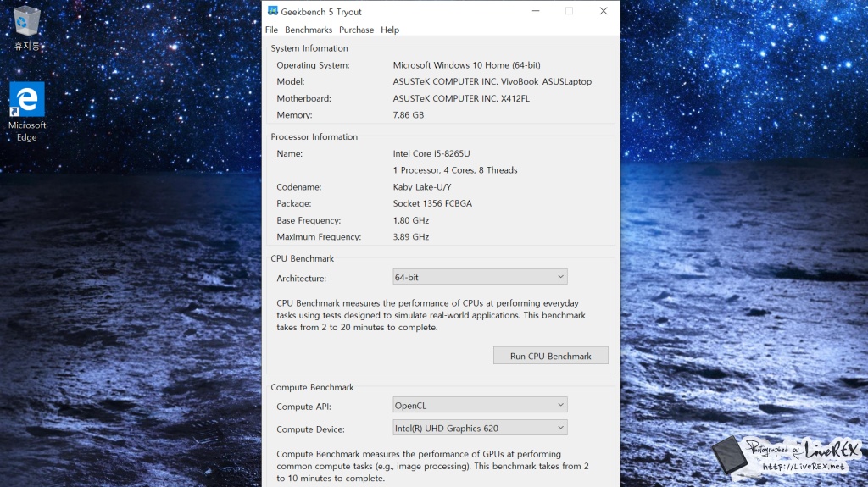Click the base frequency value 1.80 GHz
This screenshot has height=487, width=868.
[411, 219]
